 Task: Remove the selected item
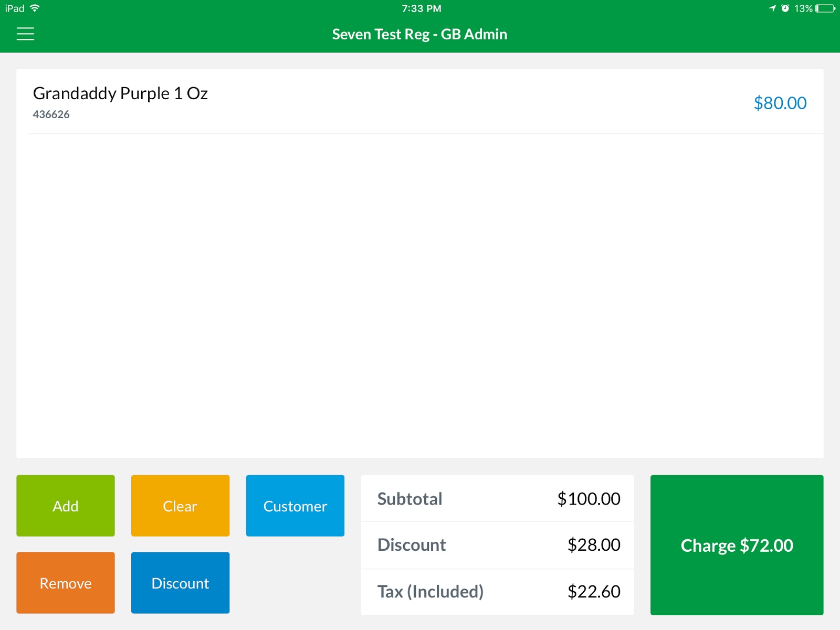(66, 583)
